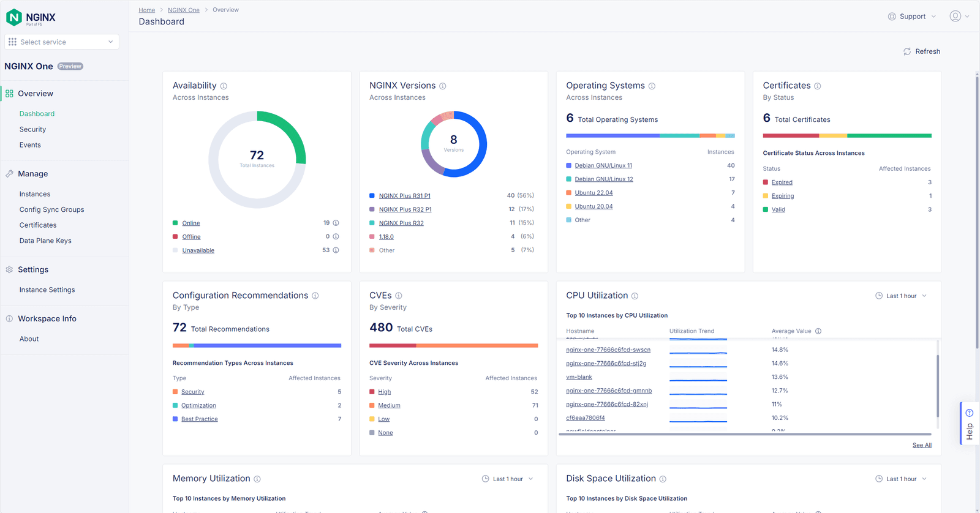This screenshot has width=980, height=513.
Task: Click the NGINX Plus R31 P1 link
Action: (404, 196)
